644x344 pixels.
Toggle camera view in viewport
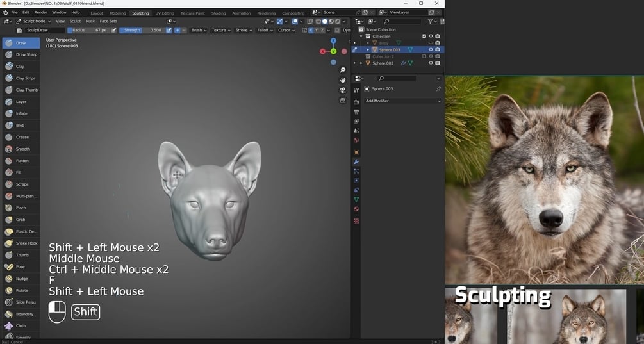coord(343,90)
